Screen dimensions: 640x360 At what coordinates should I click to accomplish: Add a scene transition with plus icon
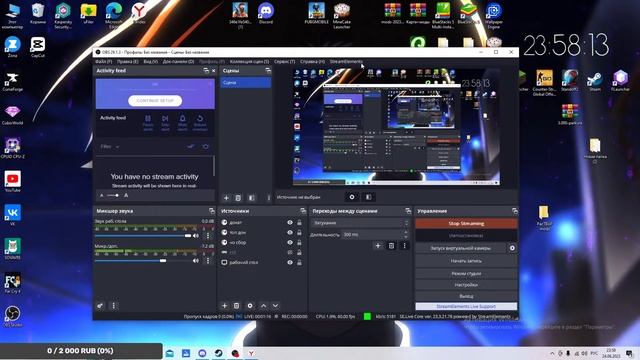378,245
